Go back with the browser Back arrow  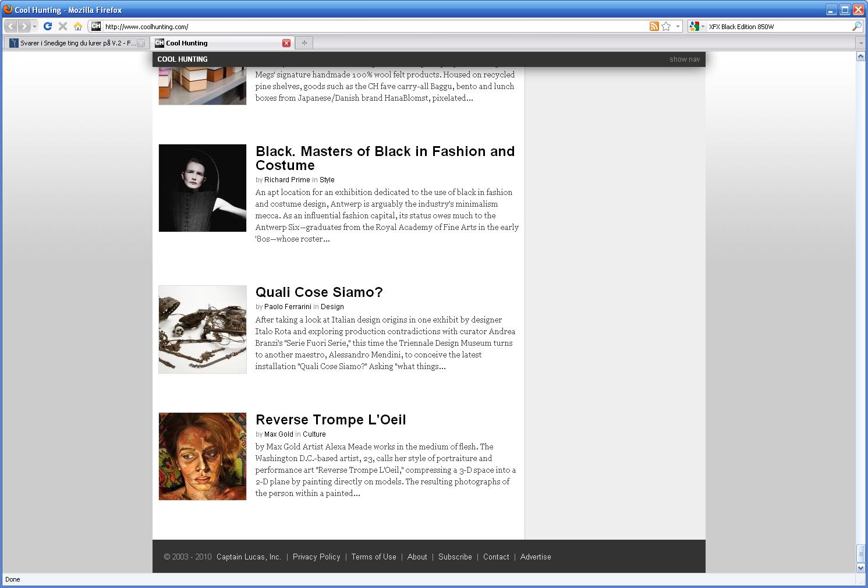(10, 26)
